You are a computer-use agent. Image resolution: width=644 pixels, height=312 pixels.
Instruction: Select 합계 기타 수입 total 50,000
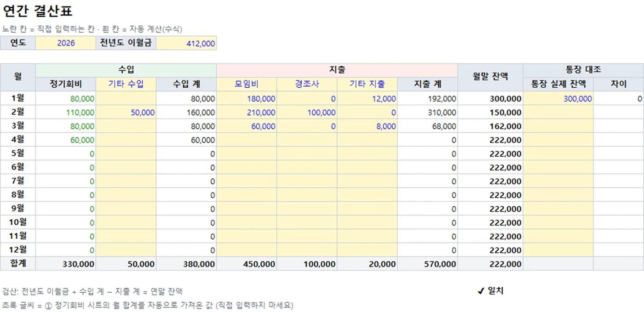[x=126, y=264]
